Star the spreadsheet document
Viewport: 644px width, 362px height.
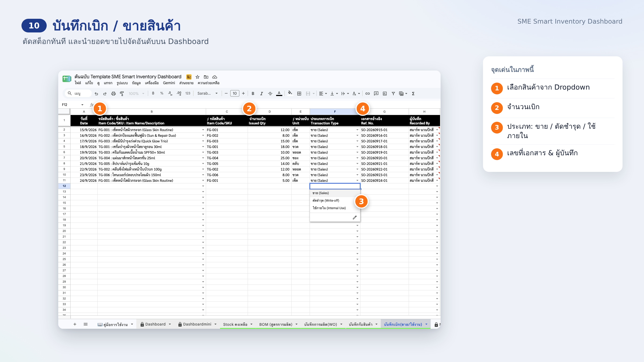[x=197, y=77]
